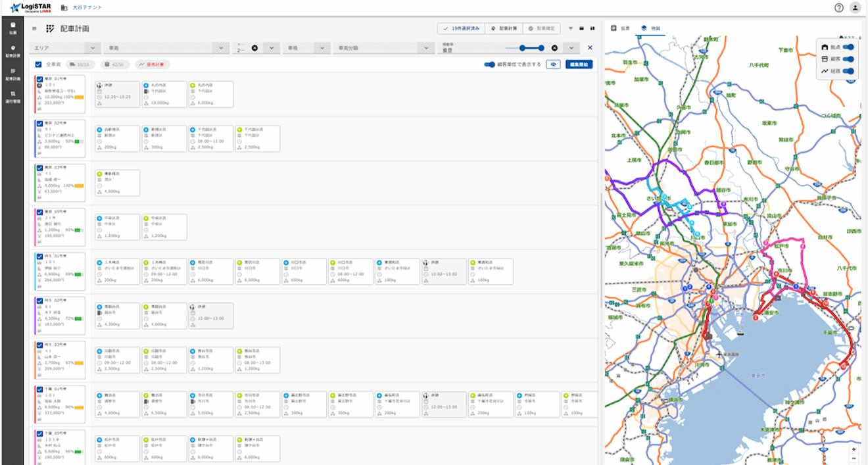Click the 丸の内店 10,000kg stop card
The height and width of the screenshot is (465, 868).
click(x=164, y=95)
